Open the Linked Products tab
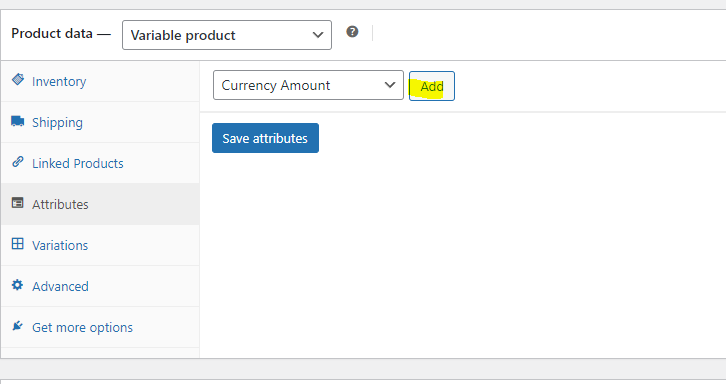 [100, 163]
